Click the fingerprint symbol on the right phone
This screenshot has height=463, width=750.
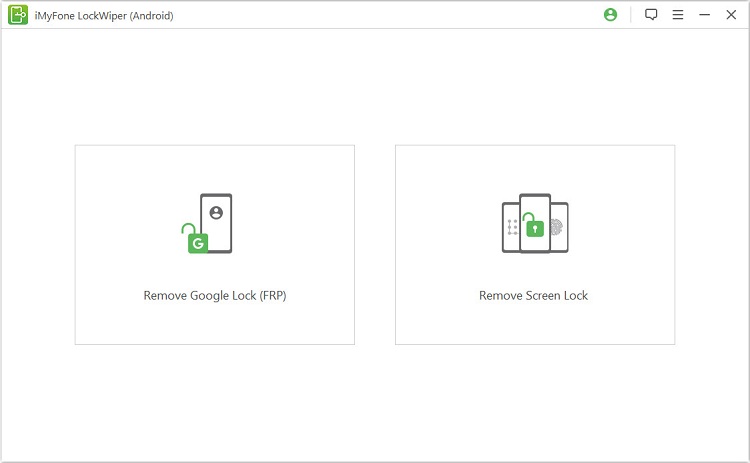point(558,227)
